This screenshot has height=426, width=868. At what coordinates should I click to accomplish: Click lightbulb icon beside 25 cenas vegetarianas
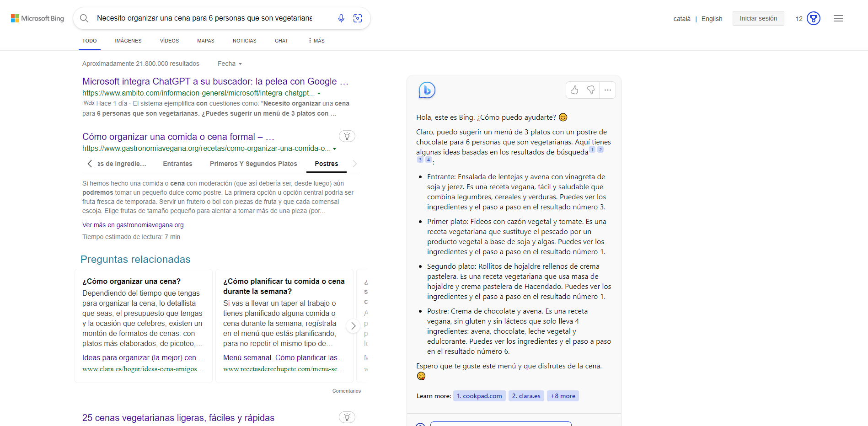[347, 417]
